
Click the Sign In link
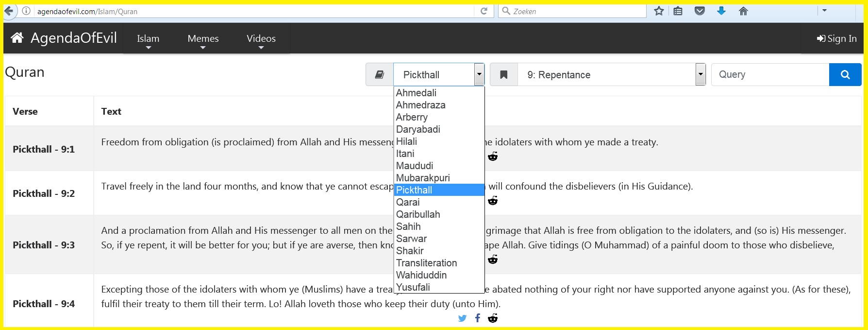(x=836, y=38)
